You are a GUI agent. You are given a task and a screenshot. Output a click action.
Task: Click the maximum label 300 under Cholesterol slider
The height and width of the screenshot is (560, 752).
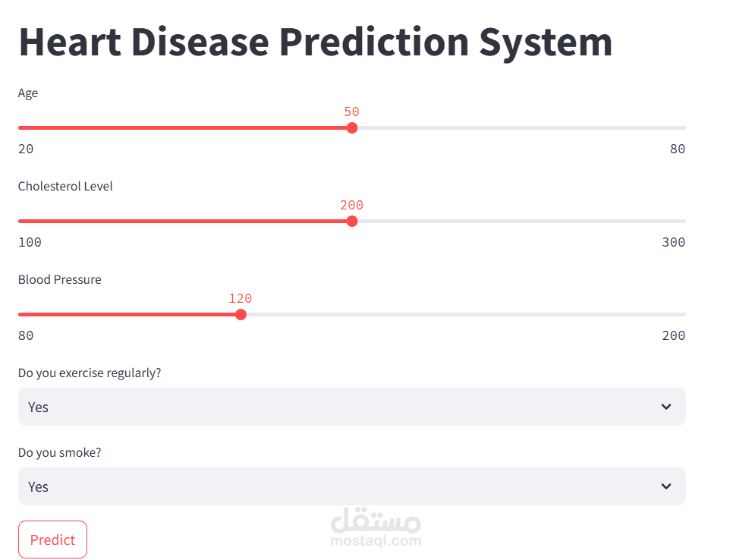[674, 242]
